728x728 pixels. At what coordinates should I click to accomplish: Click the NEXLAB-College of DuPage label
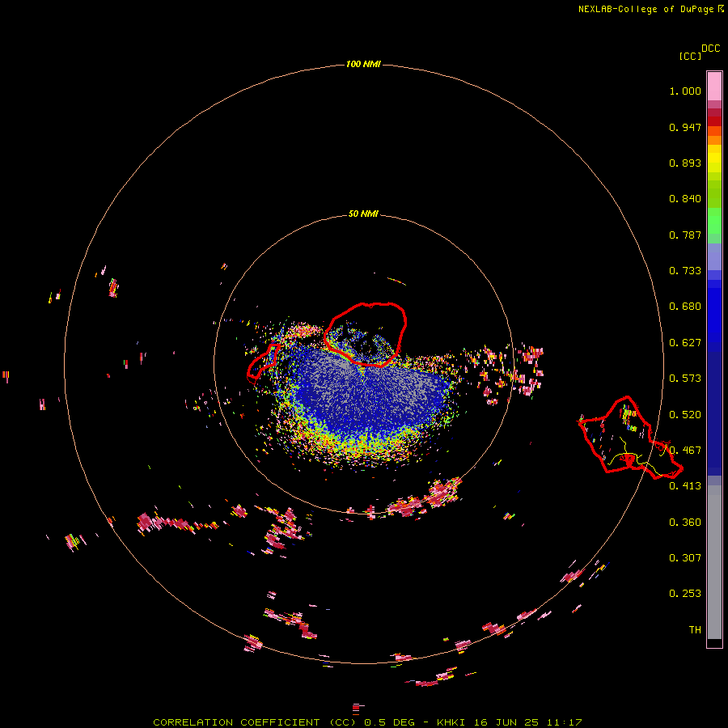tap(645, 9)
